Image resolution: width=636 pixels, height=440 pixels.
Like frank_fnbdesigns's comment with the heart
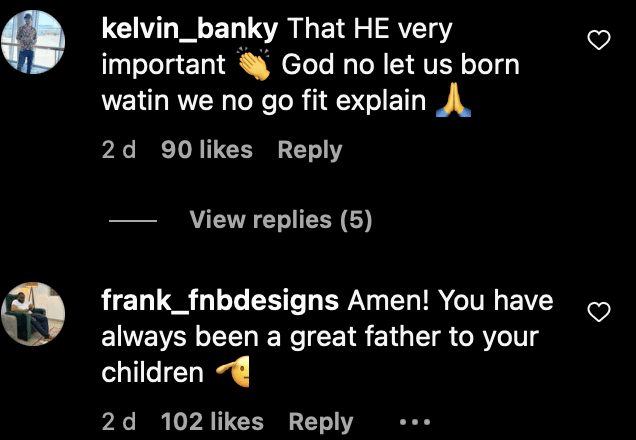click(598, 312)
